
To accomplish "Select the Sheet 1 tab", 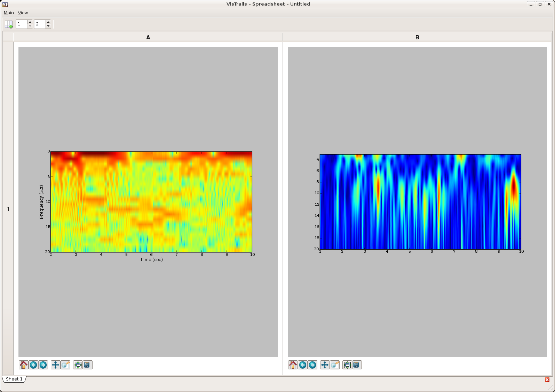I will pos(14,379).
